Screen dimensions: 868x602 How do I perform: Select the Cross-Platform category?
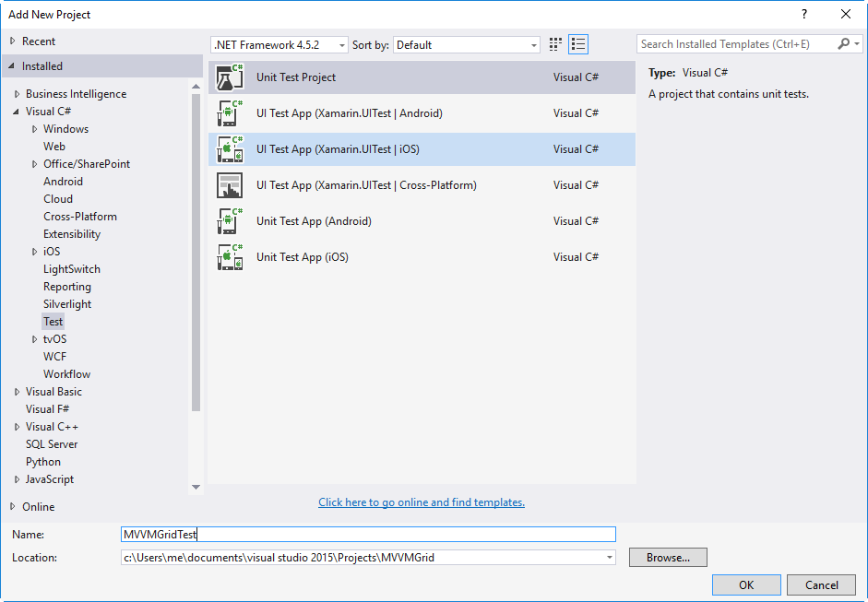click(x=80, y=217)
